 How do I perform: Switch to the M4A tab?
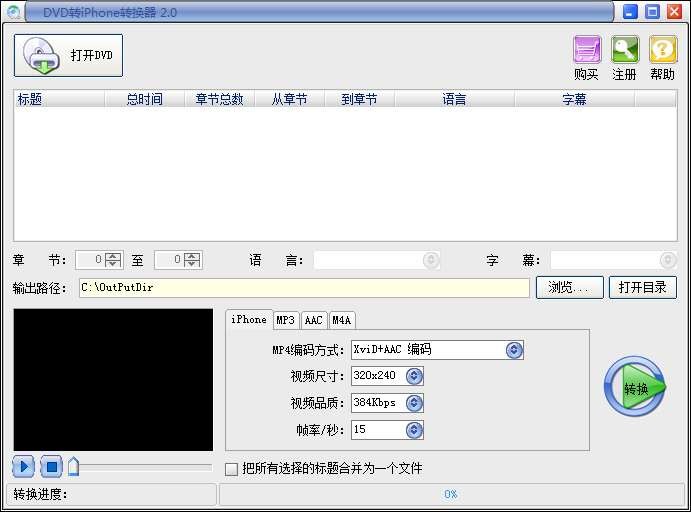point(342,320)
